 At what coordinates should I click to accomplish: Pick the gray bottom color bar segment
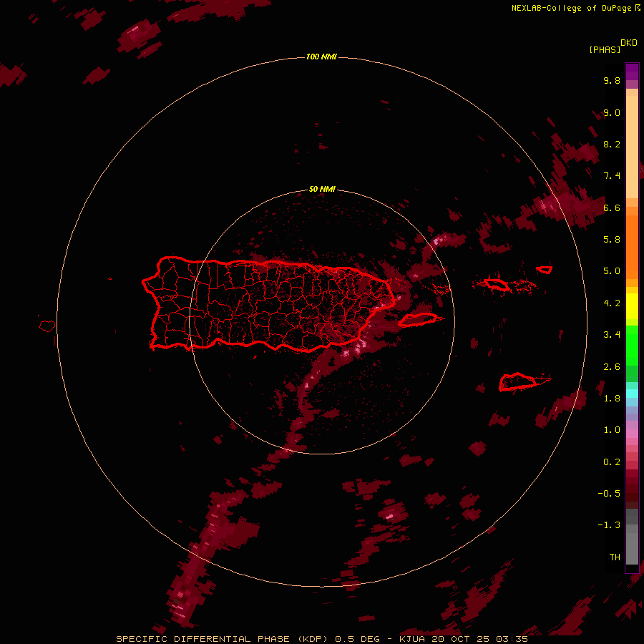pos(632,548)
